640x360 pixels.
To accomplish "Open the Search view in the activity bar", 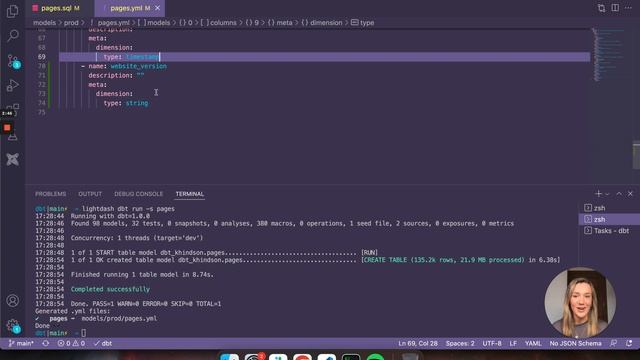I will pos(13,36).
